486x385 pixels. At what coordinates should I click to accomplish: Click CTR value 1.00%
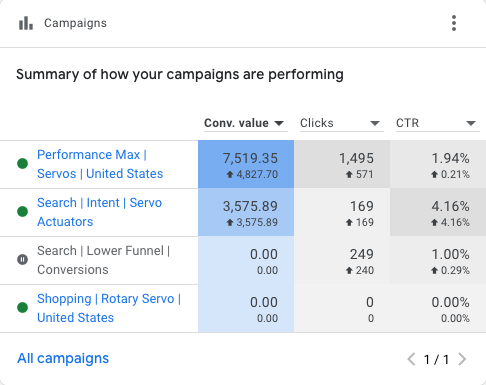click(451, 254)
